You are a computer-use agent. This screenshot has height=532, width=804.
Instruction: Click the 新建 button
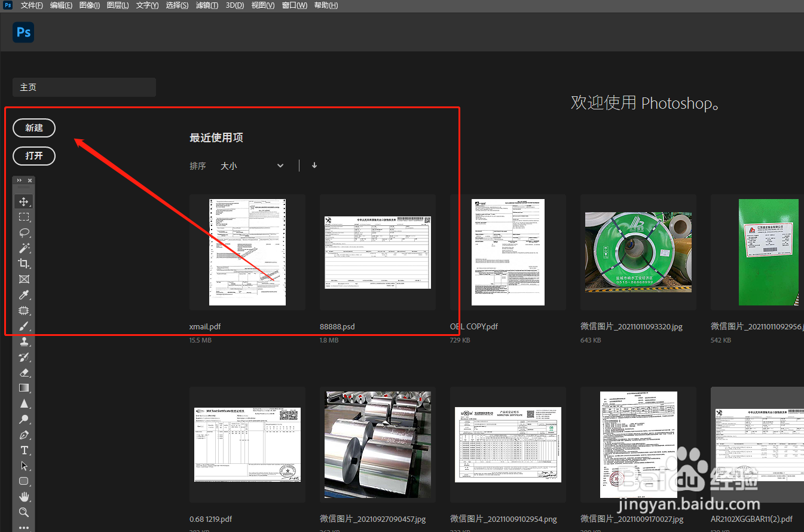34,128
